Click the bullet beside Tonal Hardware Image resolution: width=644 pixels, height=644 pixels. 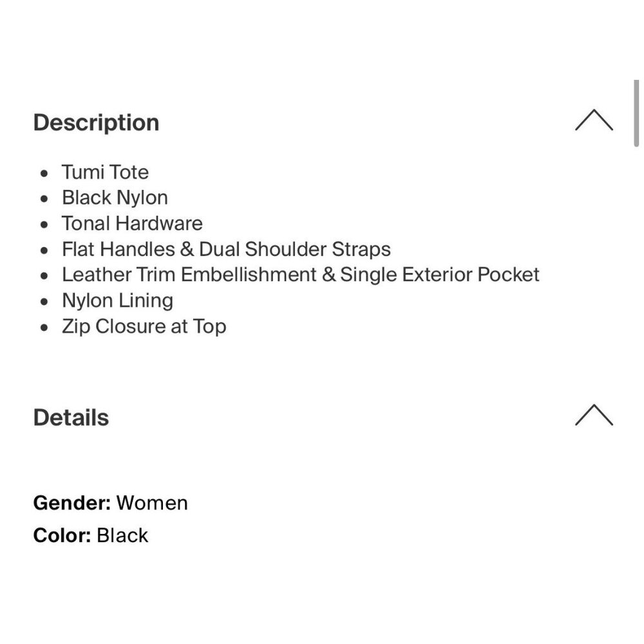(x=44, y=225)
